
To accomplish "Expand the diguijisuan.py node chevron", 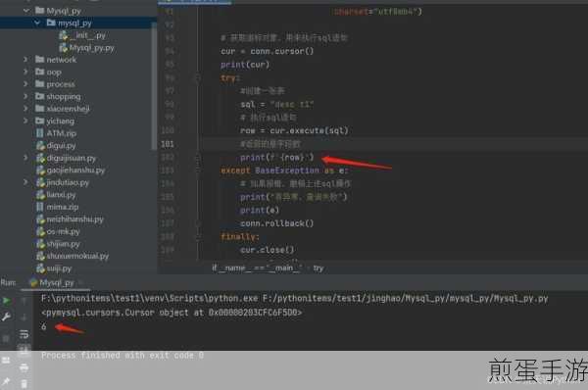I will [25, 158].
